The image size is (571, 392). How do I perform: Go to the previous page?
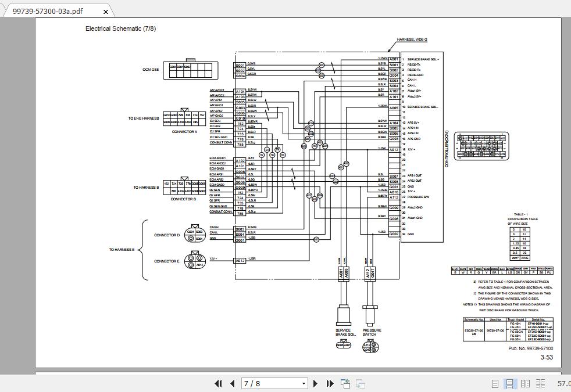coord(232,383)
